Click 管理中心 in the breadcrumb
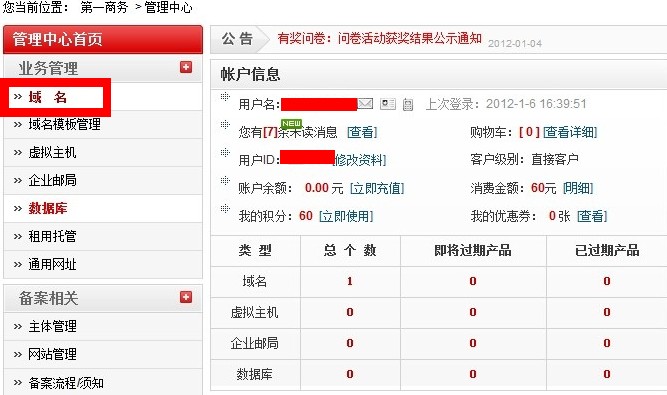Viewport: 667px width, 395px height. coord(168,7)
